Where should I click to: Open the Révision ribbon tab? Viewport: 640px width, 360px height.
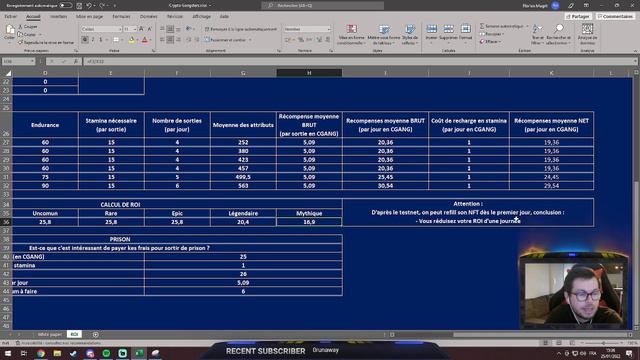pyautogui.click(x=175, y=16)
